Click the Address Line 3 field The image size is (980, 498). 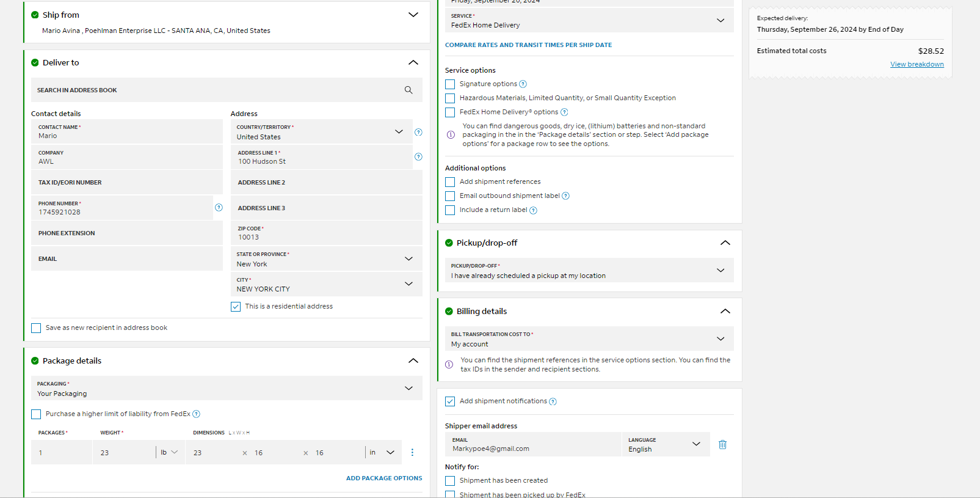327,208
